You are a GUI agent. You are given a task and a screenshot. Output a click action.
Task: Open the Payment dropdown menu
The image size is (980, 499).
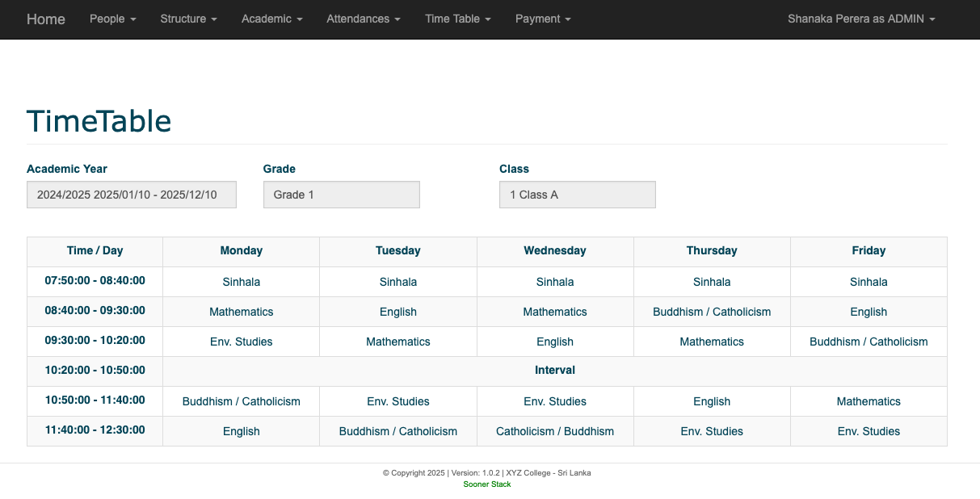coord(543,19)
